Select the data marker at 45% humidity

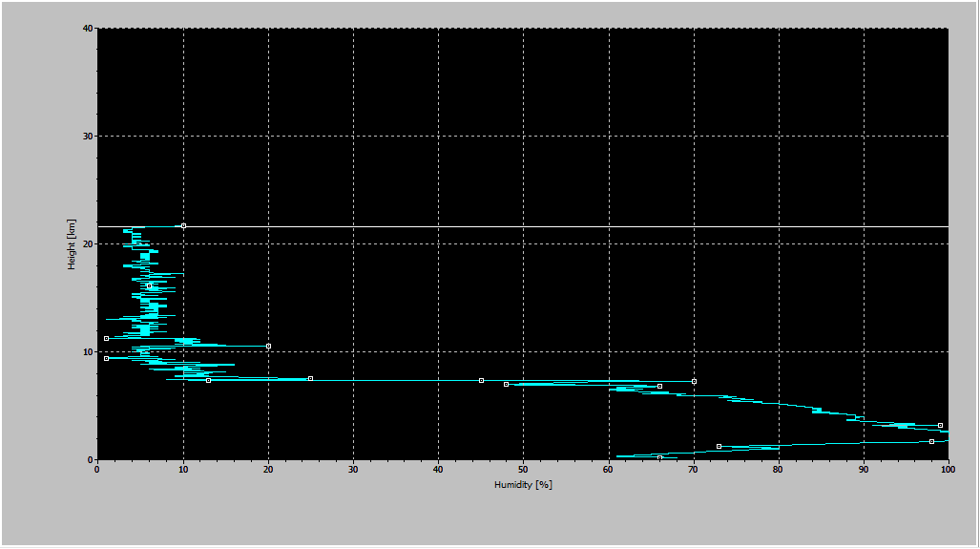481,380
